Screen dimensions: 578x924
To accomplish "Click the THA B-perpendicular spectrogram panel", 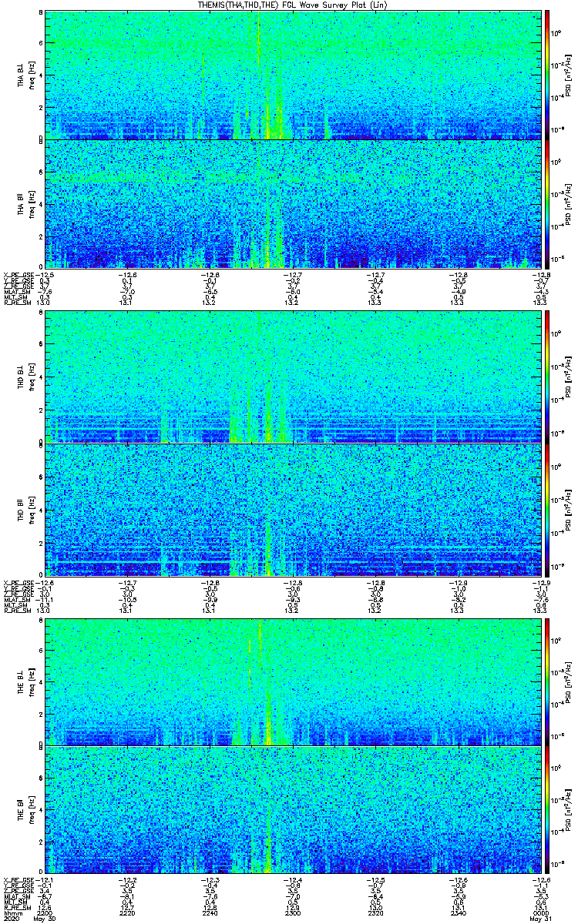I will point(293,74).
